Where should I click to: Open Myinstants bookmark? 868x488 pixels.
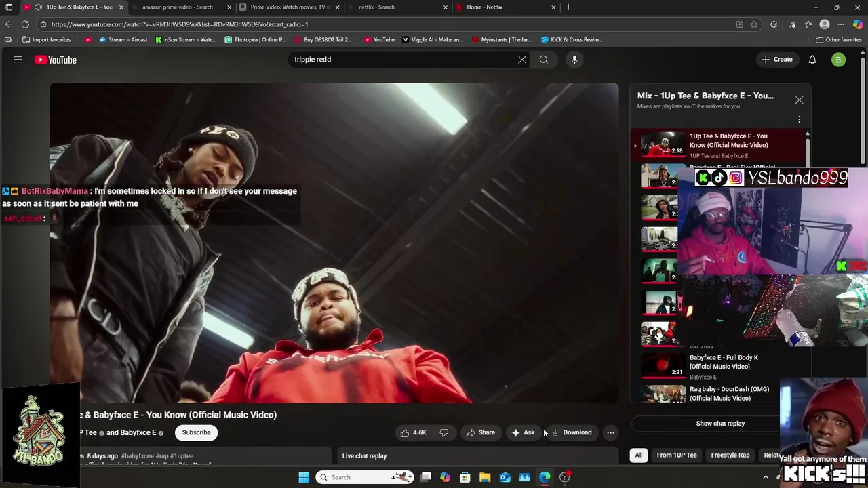[x=502, y=39]
